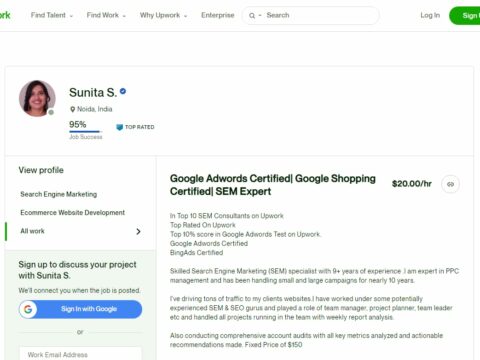The image size is (480, 360).
Task: Expand the Find Work dropdown menu
Action: tap(106, 15)
